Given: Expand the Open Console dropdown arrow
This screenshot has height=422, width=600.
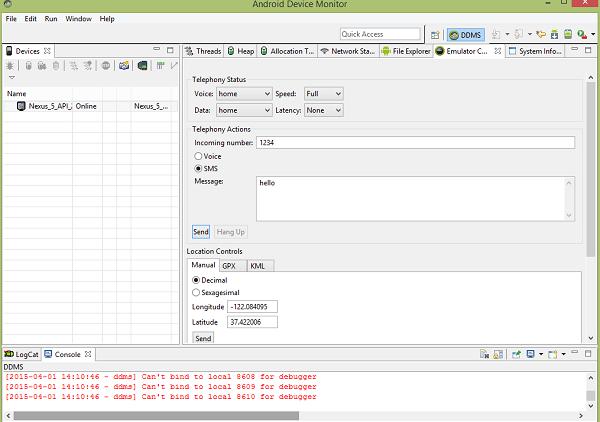Looking at the screenshot, I should pos(563,354).
